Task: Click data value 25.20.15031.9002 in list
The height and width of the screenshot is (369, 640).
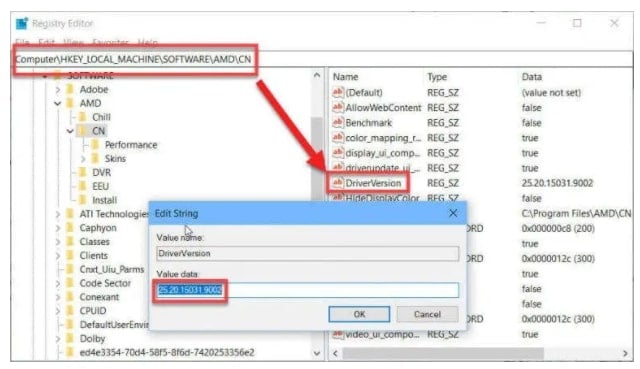Action: point(557,183)
